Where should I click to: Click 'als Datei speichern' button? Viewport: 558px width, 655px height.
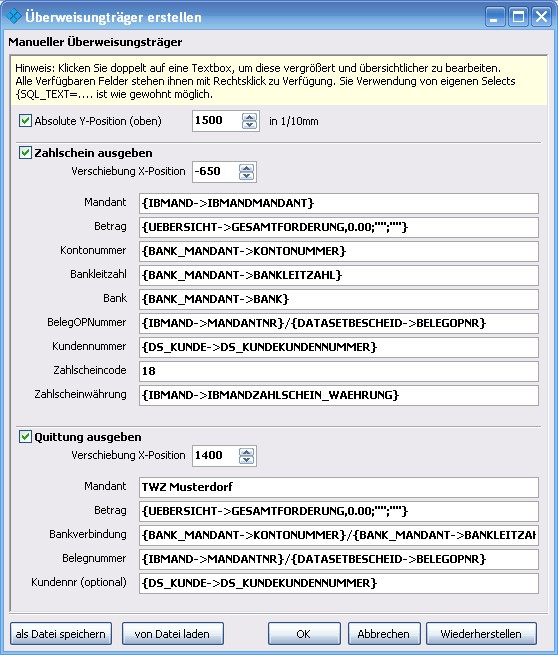[61, 634]
